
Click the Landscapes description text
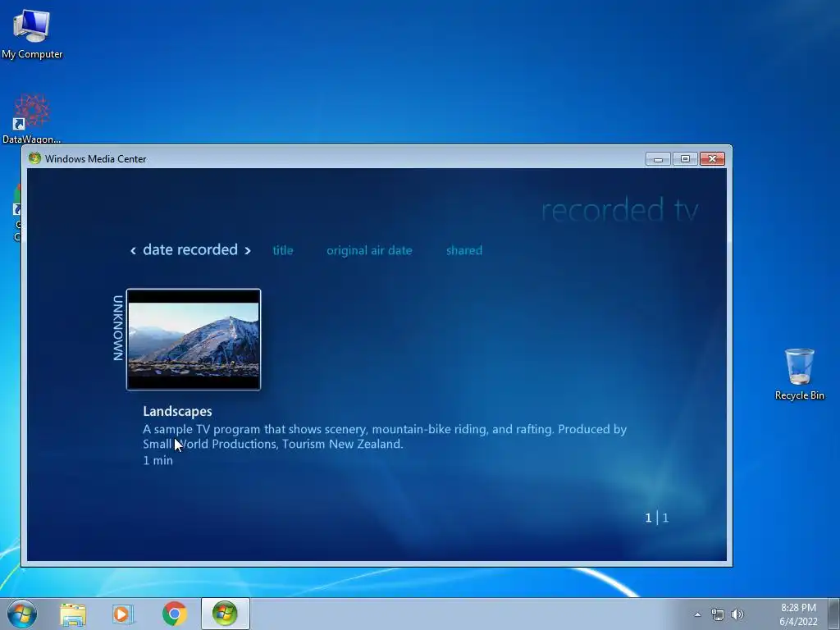click(x=385, y=436)
